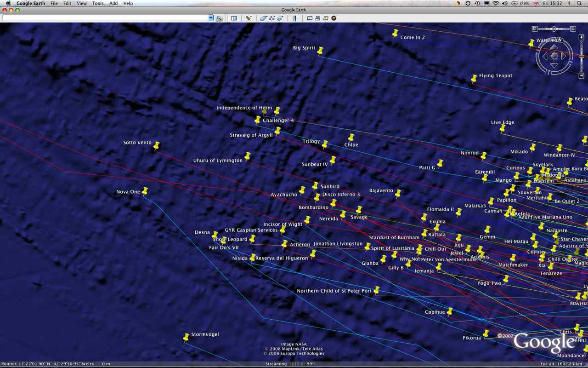This screenshot has width=588, height=368.
Task: Click the volume icon in menu bar
Action: click(505, 3)
